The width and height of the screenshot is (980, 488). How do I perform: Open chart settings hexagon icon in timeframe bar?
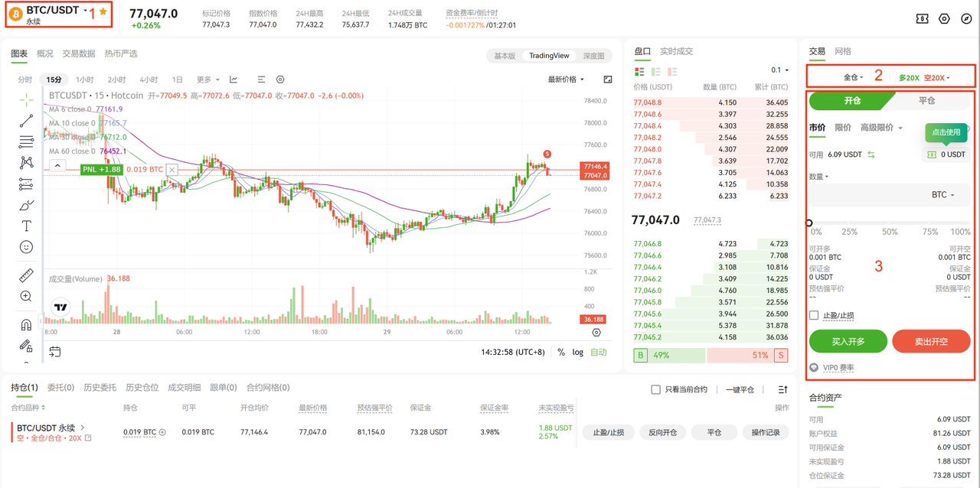280,80
